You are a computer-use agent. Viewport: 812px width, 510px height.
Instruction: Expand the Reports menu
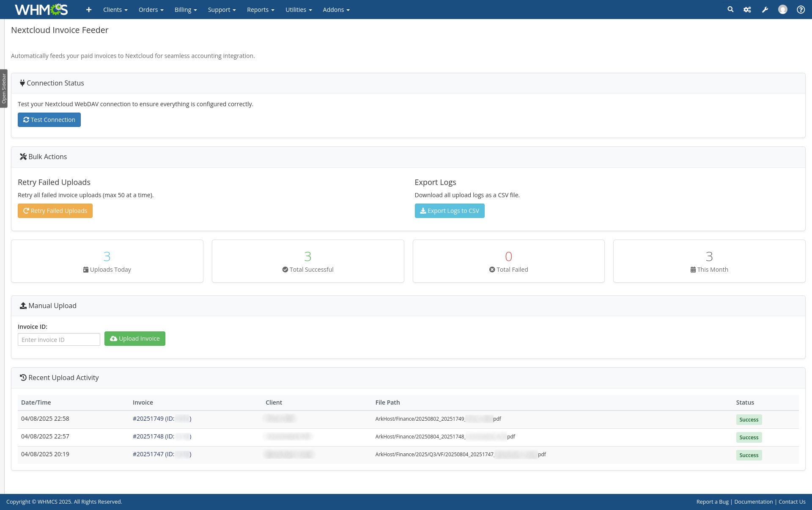tap(261, 10)
